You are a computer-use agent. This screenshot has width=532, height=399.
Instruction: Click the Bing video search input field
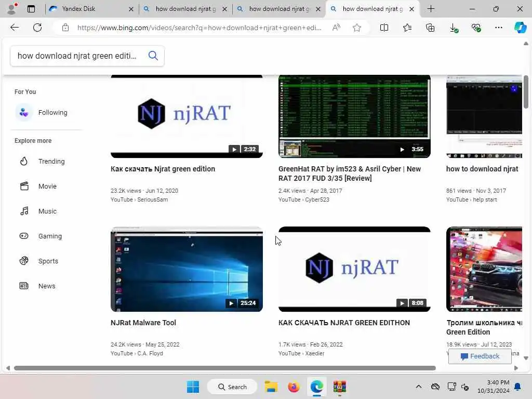77,56
